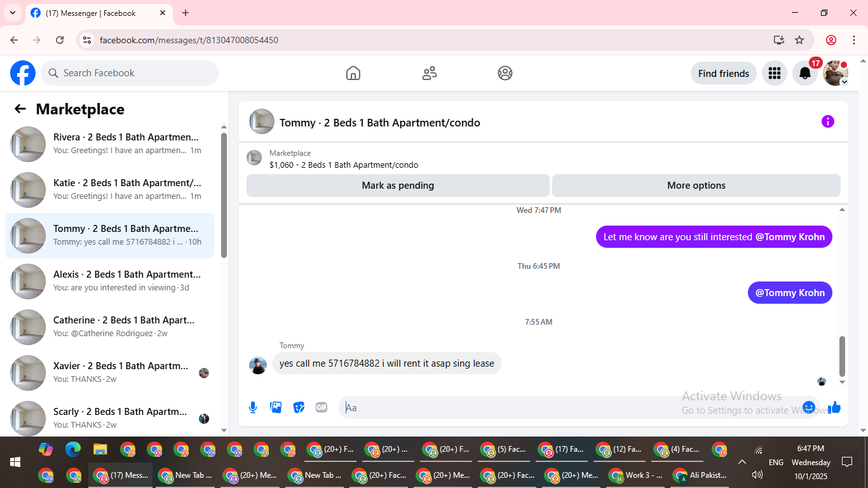Switch to taskbar window "(4) Fac..."
The width and height of the screenshot is (868, 488).
[x=677, y=449]
